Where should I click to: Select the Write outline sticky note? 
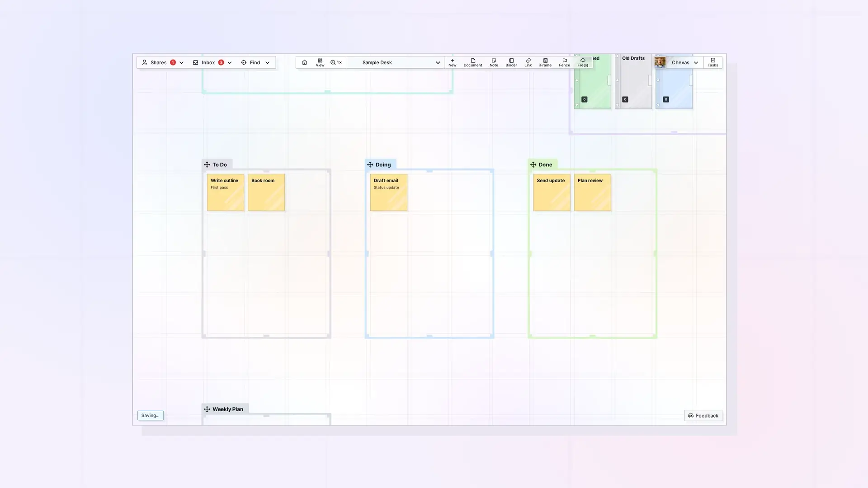pyautogui.click(x=226, y=192)
